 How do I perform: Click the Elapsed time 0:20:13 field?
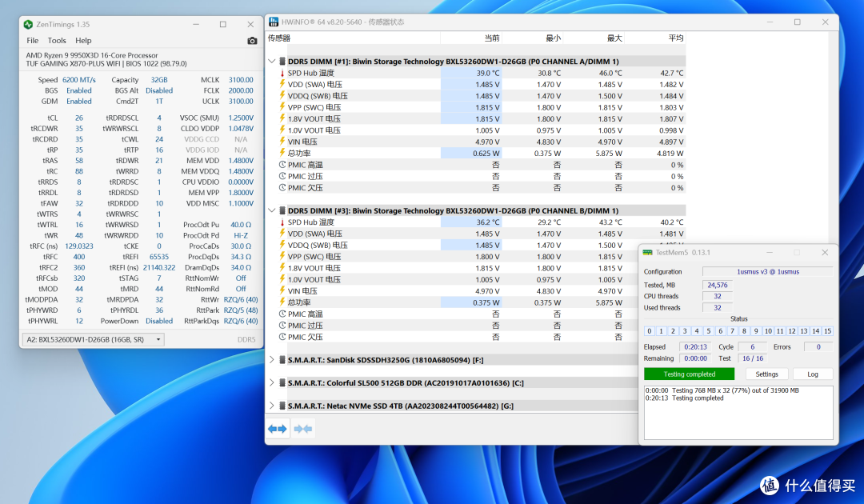[695, 347]
